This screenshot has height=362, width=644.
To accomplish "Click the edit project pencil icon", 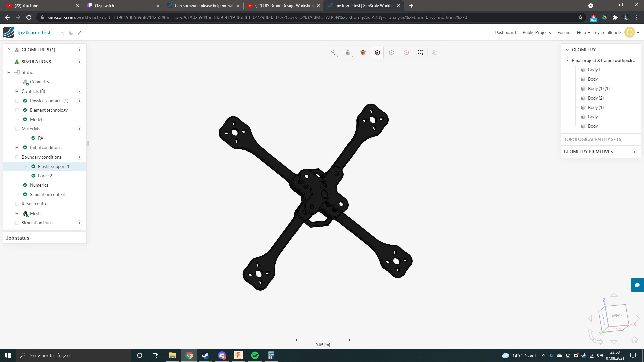I will [x=80, y=33].
